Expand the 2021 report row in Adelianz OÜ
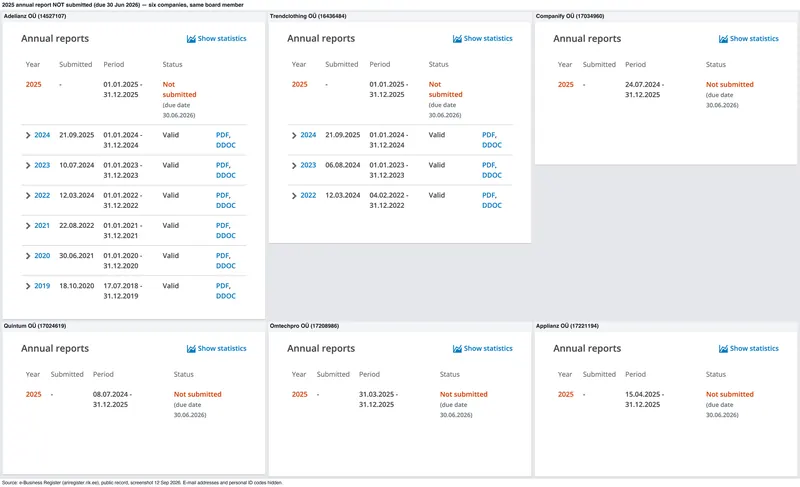 [28, 226]
